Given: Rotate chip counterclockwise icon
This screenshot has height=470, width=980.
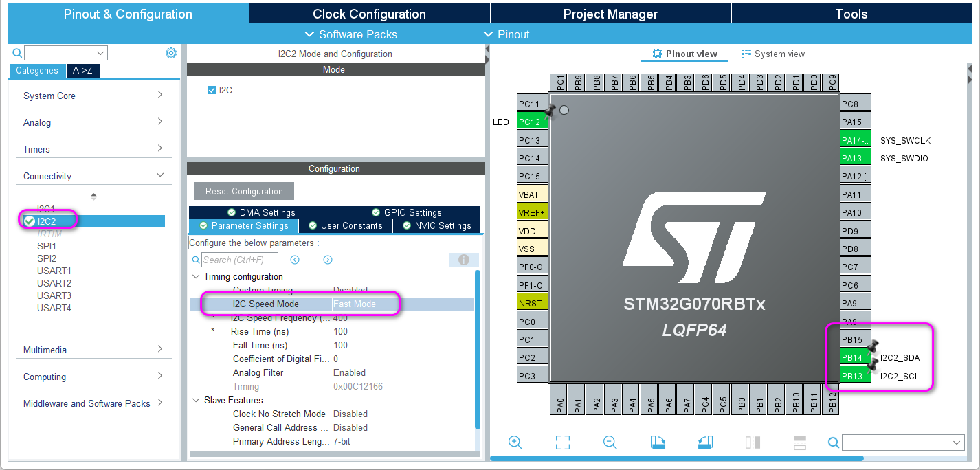Looking at the screenshot, I should [705, 443].
